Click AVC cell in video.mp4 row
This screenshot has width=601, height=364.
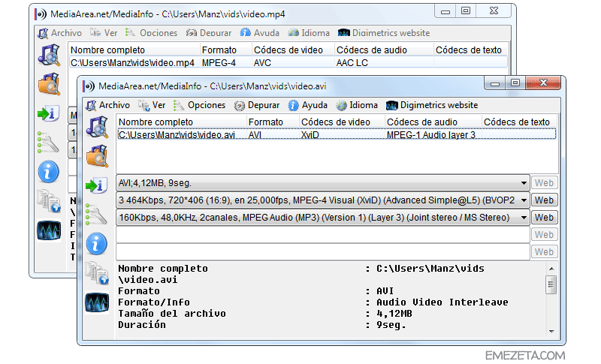point(262,63)
